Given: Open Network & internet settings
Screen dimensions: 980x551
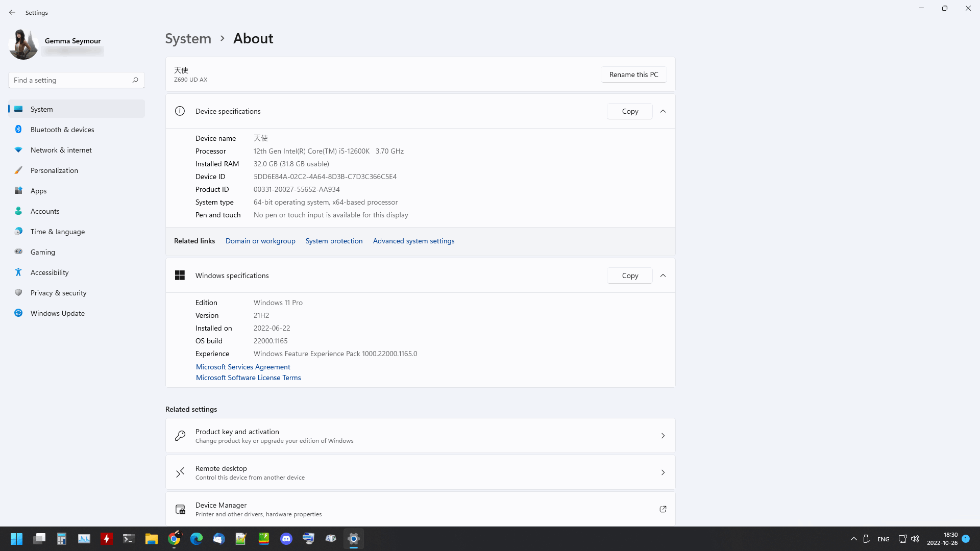Looking at the screenshot, I should click(x=77, y=150).
